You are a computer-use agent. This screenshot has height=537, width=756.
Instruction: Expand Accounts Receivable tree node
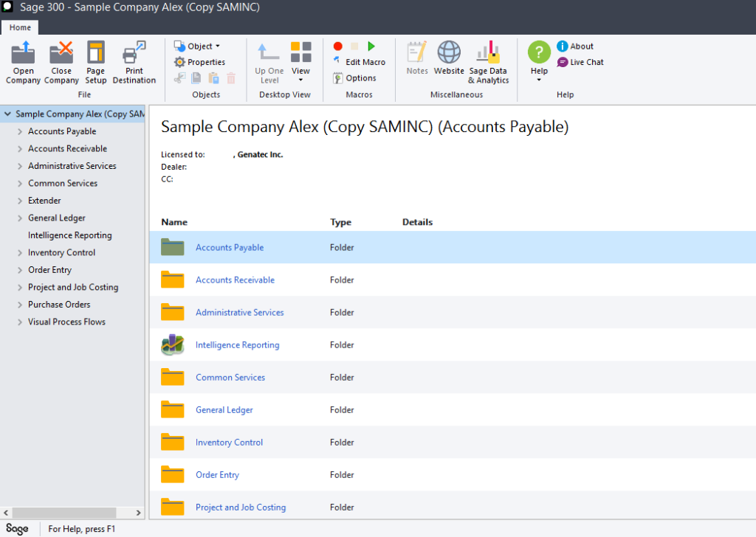20,149
